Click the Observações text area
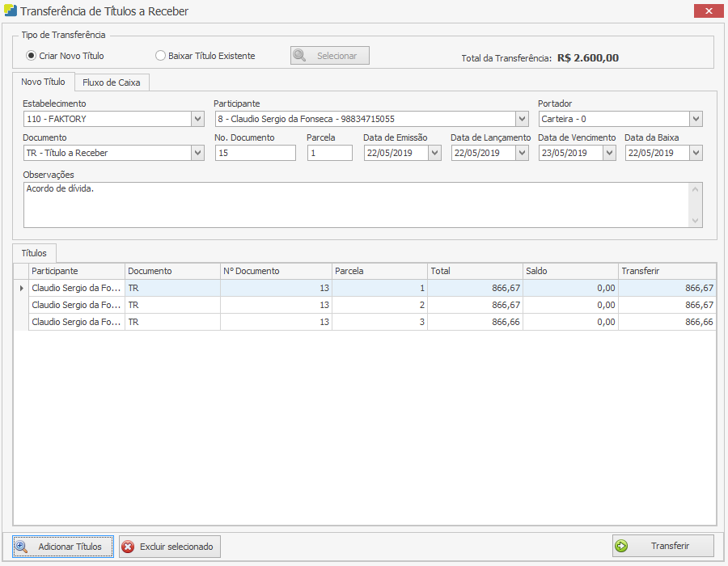The width and height of the screenshot is (728, 566). click(356, 205)
